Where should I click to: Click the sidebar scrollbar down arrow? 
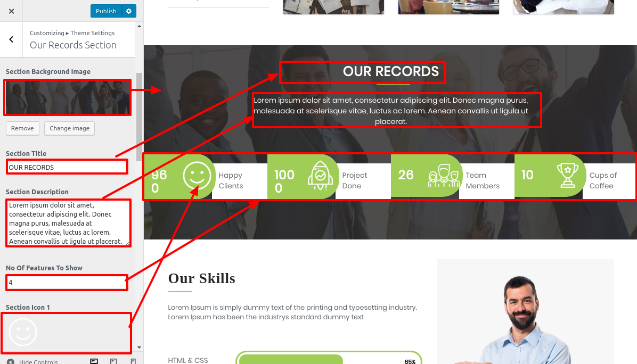pyautogui.click(x=140, y=348)
